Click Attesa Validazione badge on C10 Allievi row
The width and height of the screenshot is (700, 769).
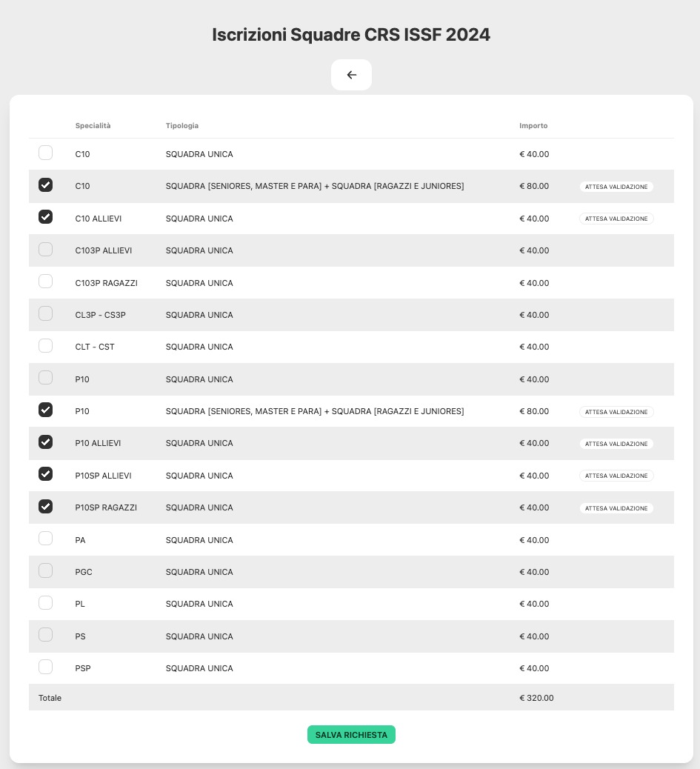pos(616,219)
